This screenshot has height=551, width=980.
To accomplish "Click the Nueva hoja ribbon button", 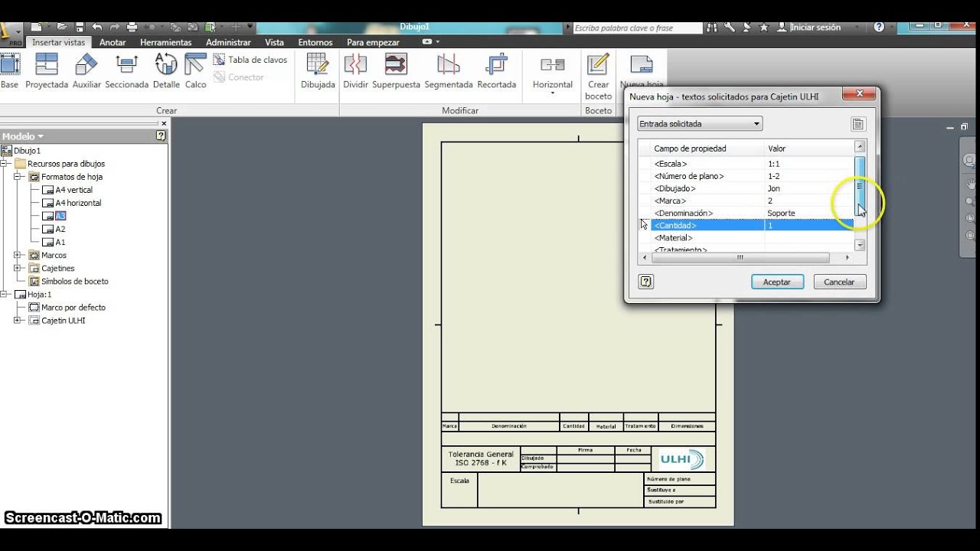I will [642, 71].
